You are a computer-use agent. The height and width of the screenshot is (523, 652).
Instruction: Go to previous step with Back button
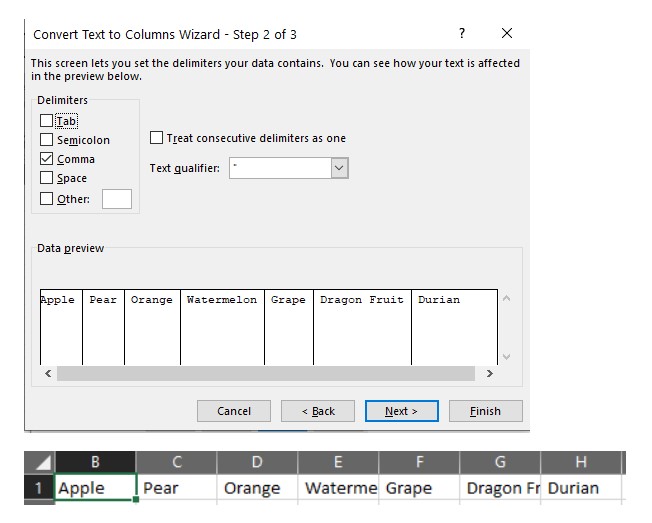tap(318, 411)
